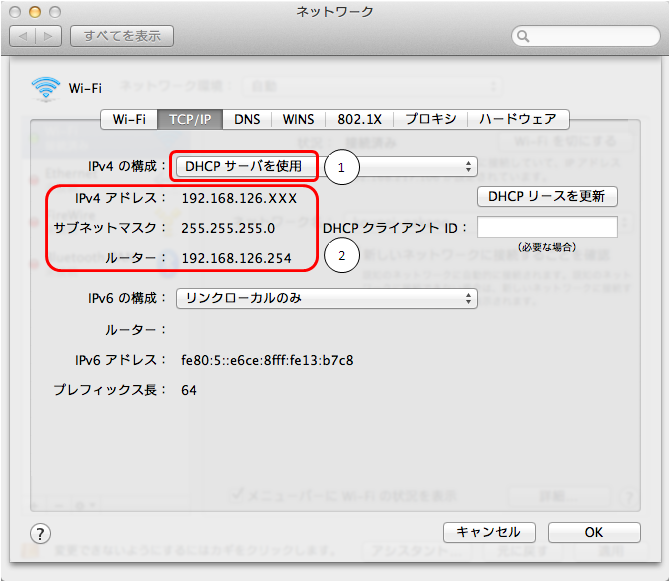The width and height of the screenshot is (670, 582).
Task: Click the help question mark button
Action: 40,533
